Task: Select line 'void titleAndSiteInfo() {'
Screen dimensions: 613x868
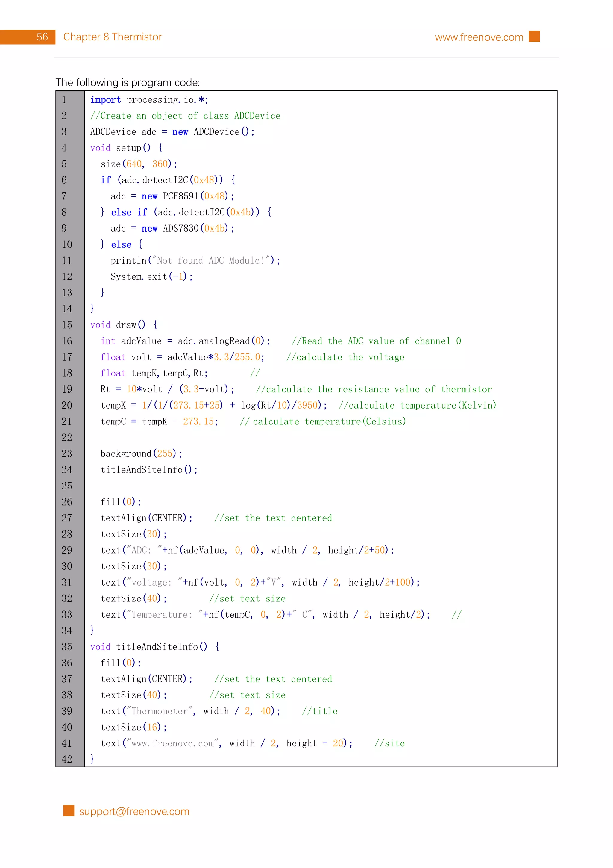Action: coord(155,647)
